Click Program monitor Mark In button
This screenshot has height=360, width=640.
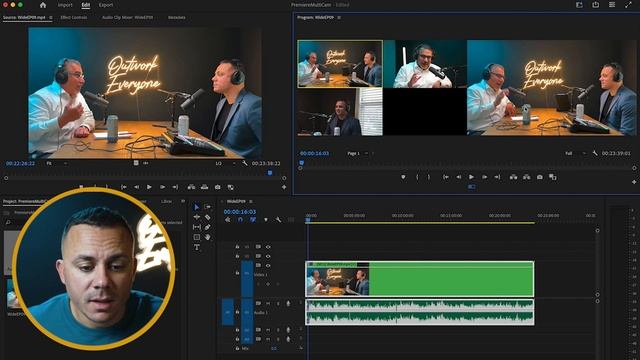[417, 177]
